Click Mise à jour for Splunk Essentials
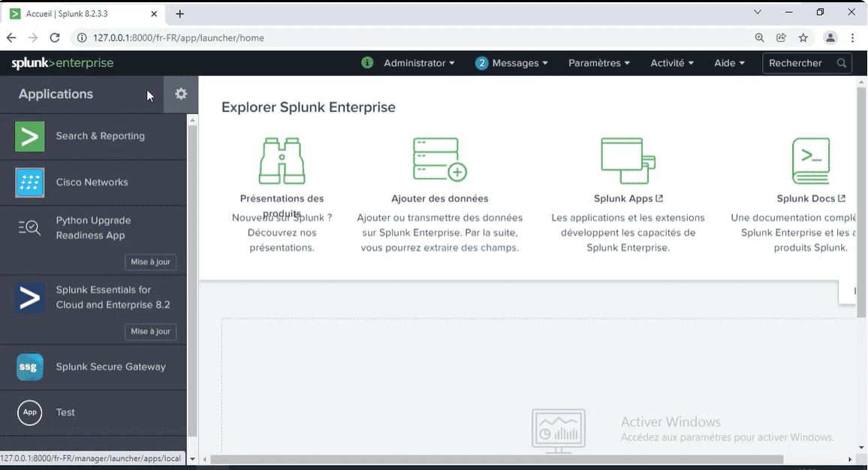 (x=151, y=331)
